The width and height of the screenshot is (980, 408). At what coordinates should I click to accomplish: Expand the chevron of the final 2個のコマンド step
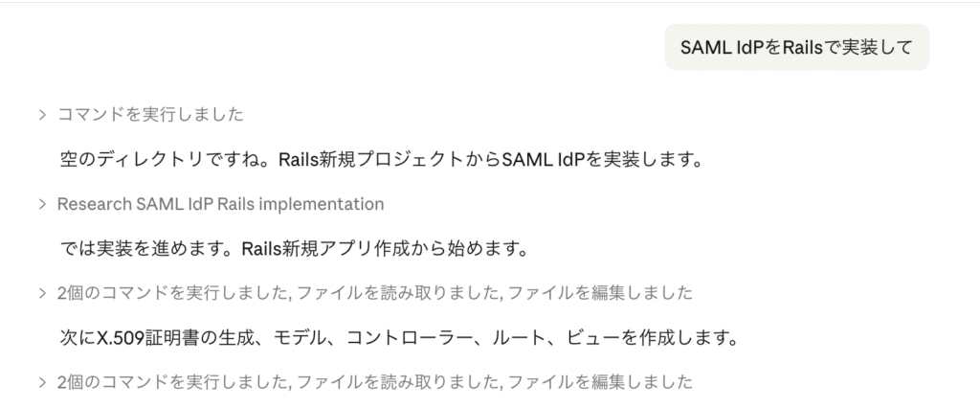coord(43,382)
